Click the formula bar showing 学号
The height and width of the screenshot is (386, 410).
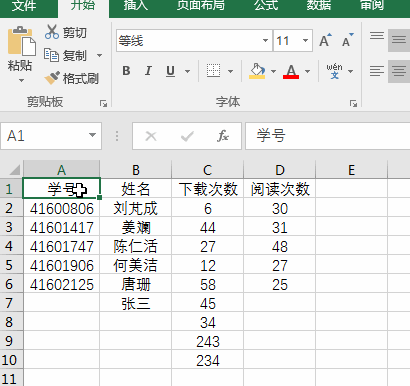pos(328,136)
